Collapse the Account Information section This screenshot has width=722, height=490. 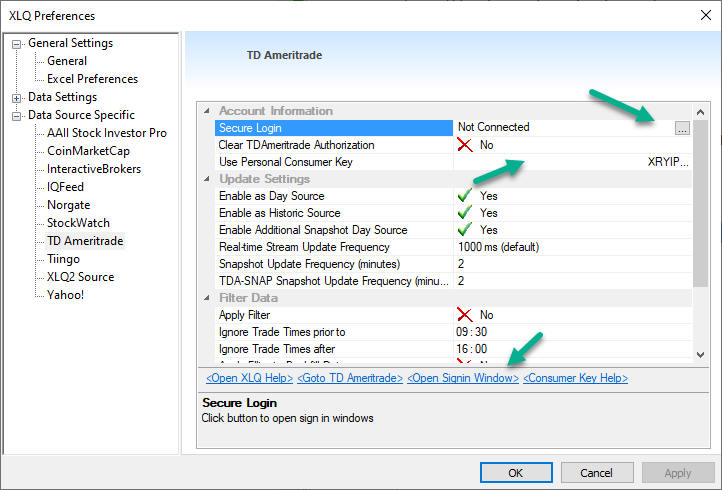pyautogui.click(x=207, y=111)
